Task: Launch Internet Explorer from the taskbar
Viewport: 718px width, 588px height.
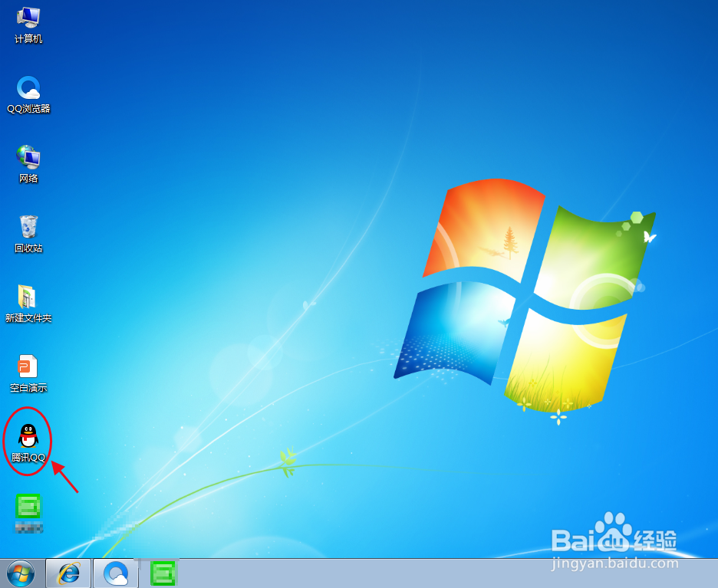Action: [x=69, y=573]
